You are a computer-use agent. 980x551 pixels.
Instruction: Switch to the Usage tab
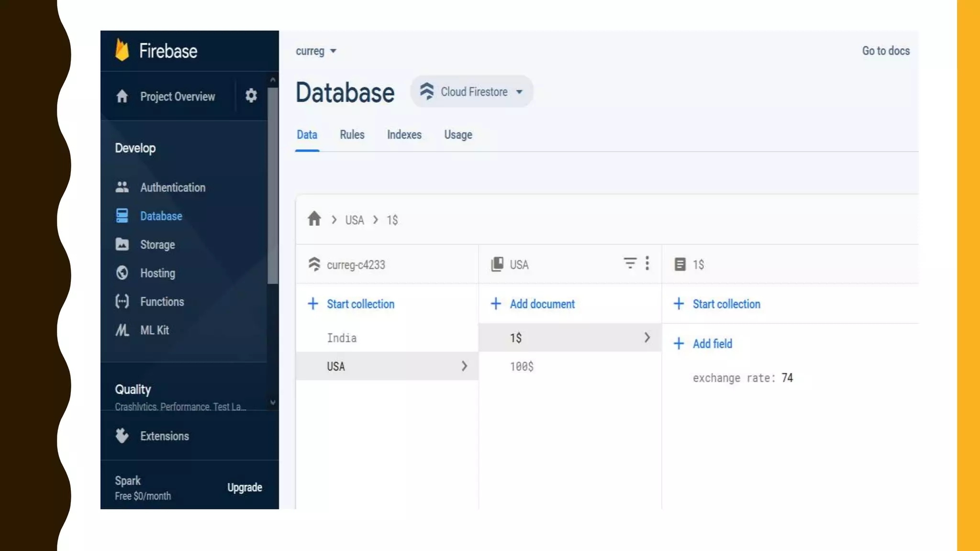[x=458, y=135]
